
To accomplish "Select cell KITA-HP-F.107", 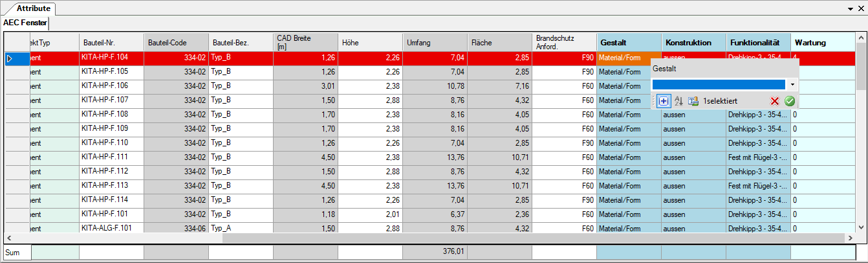I will pos(111,100).
